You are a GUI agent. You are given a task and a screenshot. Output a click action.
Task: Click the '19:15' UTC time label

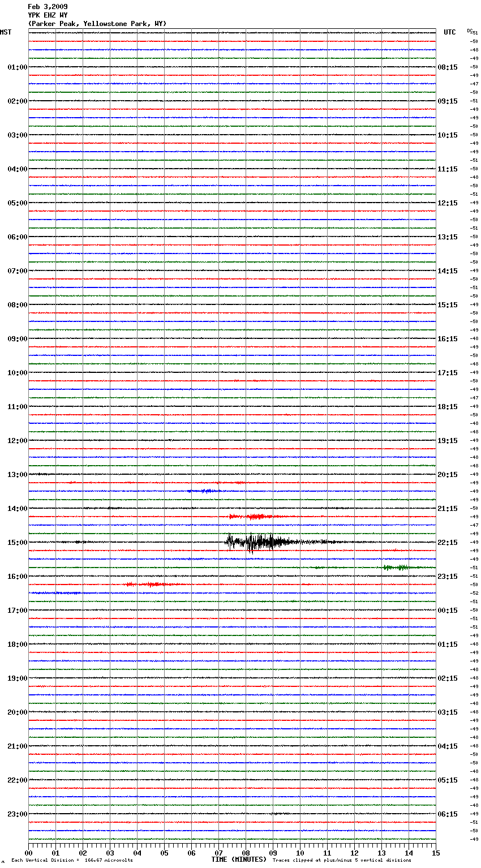coord(448,441)
